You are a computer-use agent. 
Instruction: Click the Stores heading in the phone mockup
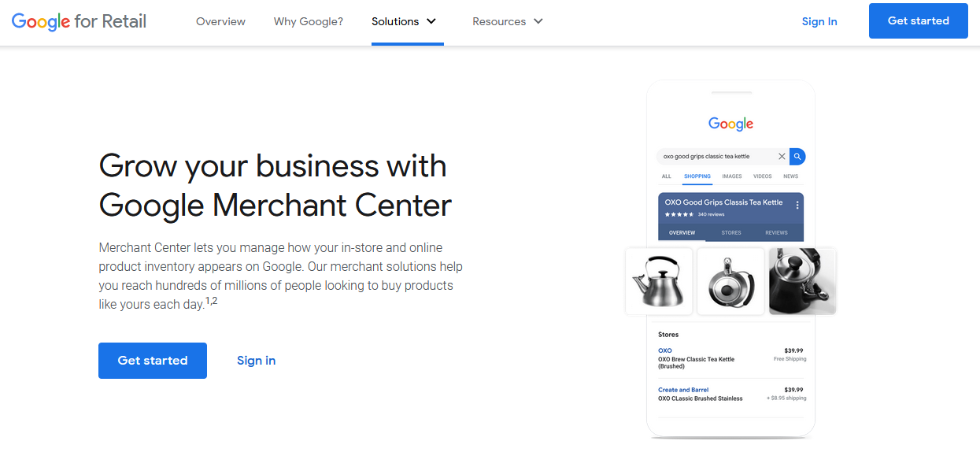(668, 335)
